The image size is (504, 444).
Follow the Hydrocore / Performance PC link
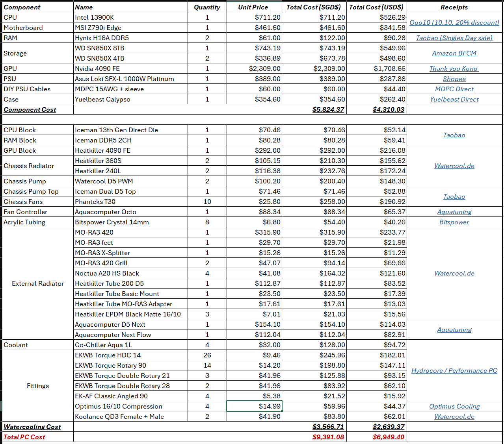454,370
